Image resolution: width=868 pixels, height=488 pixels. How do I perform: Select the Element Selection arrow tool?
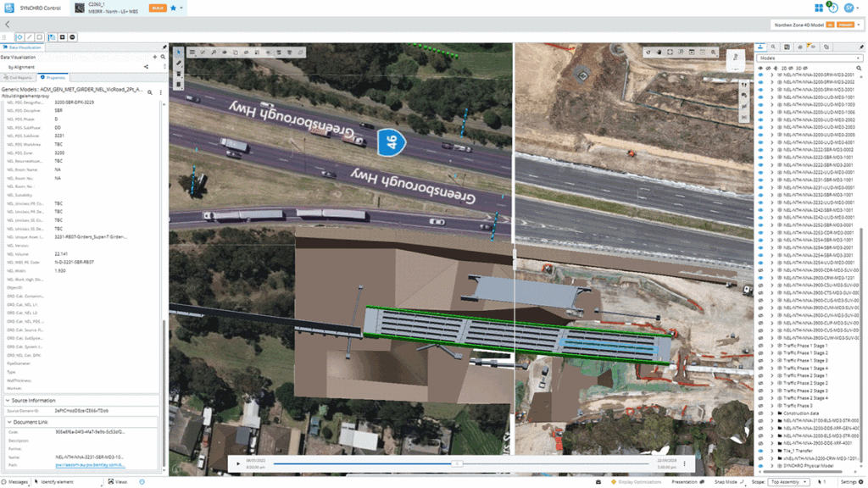(179, 52)
